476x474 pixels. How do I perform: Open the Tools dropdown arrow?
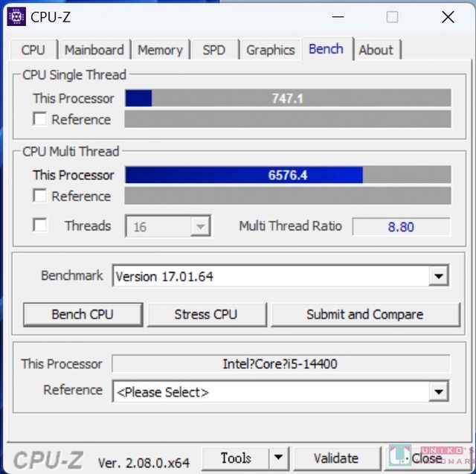(x=279, y=457)
